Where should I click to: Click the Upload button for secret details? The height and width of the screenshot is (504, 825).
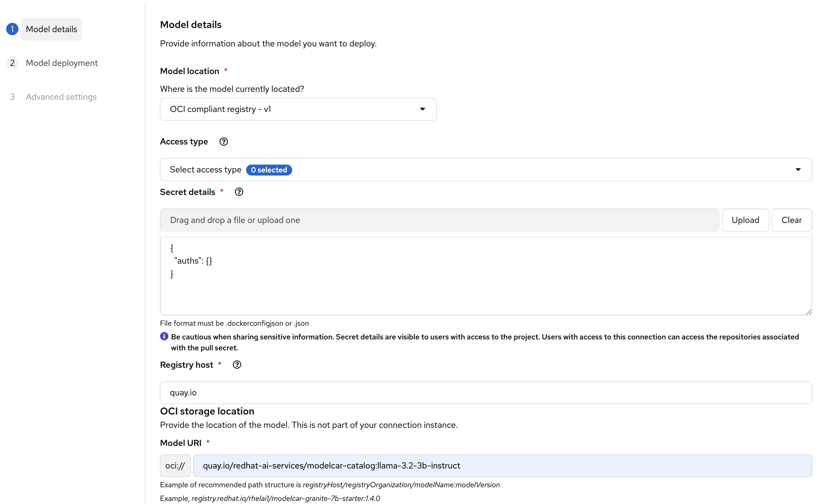coord(745,220)
